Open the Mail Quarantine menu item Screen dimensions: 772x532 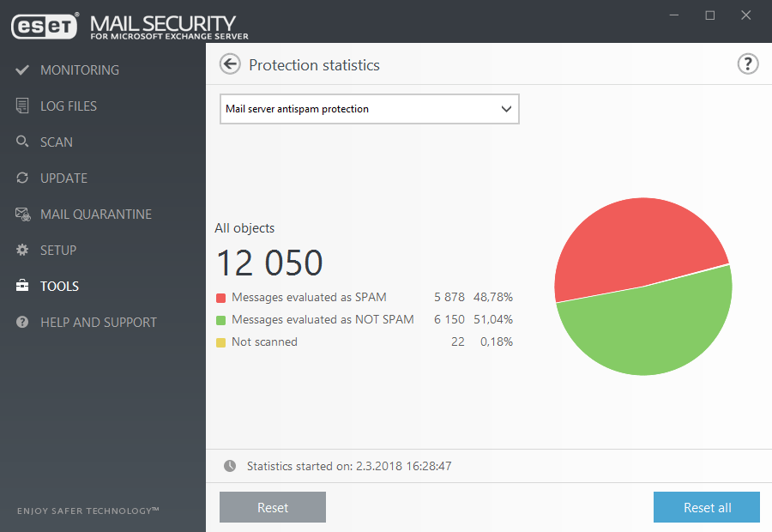pos(95,215)
